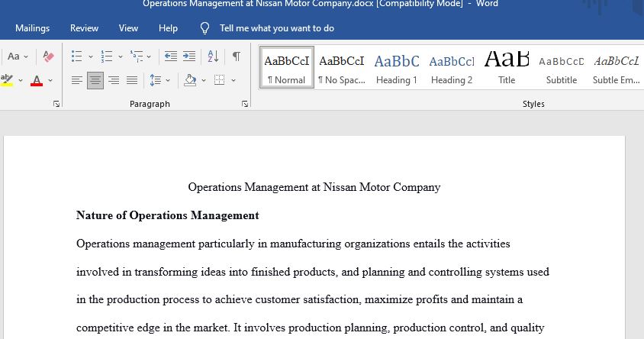The height and width of the screenshot is (339, 644).
Task: Click Tell me what you want to do
Action: [x=277, y=28]
